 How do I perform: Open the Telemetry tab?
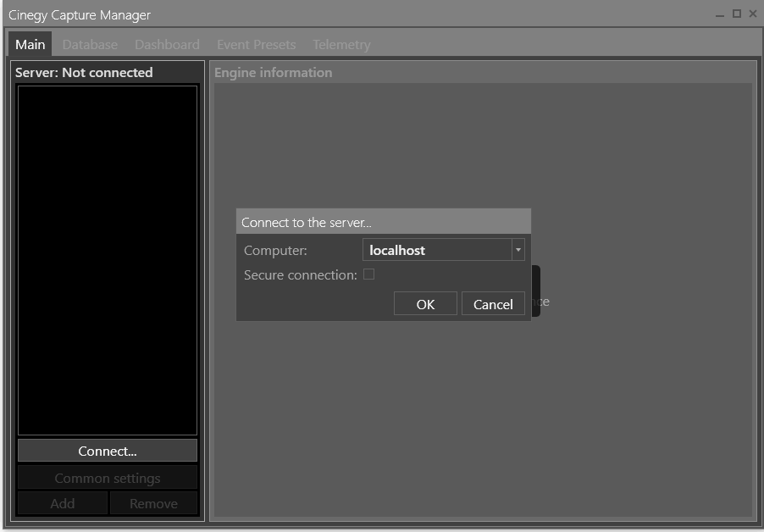(341, 44)
